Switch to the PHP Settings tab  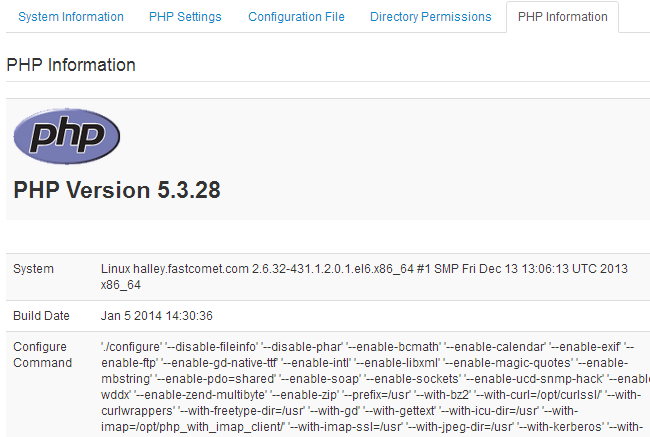click(x=185, y=17)
